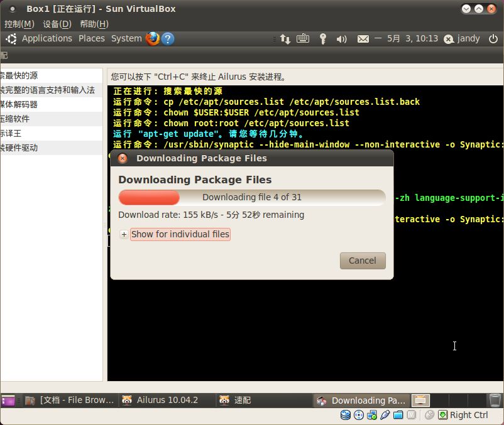Viewport: 504px width, 425px height.
Task: Switch to the 文档 File Browser taskbar window
Action: (70, 401)
